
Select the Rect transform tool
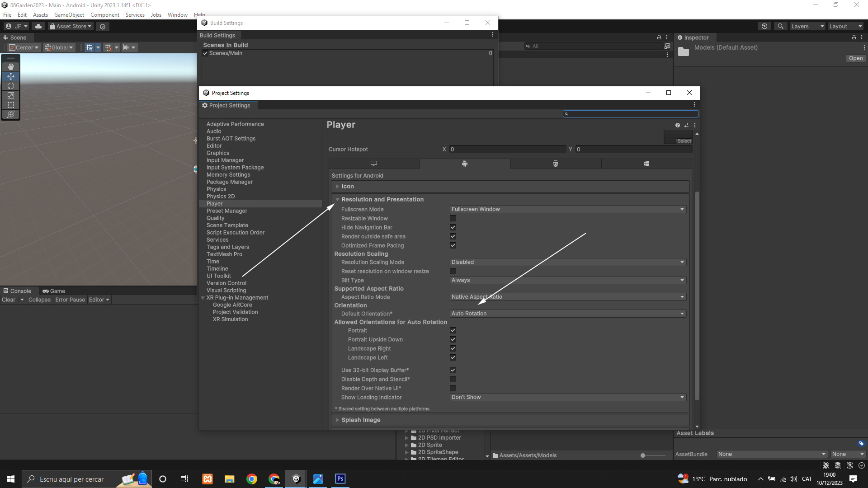click(x=11, y=105)
